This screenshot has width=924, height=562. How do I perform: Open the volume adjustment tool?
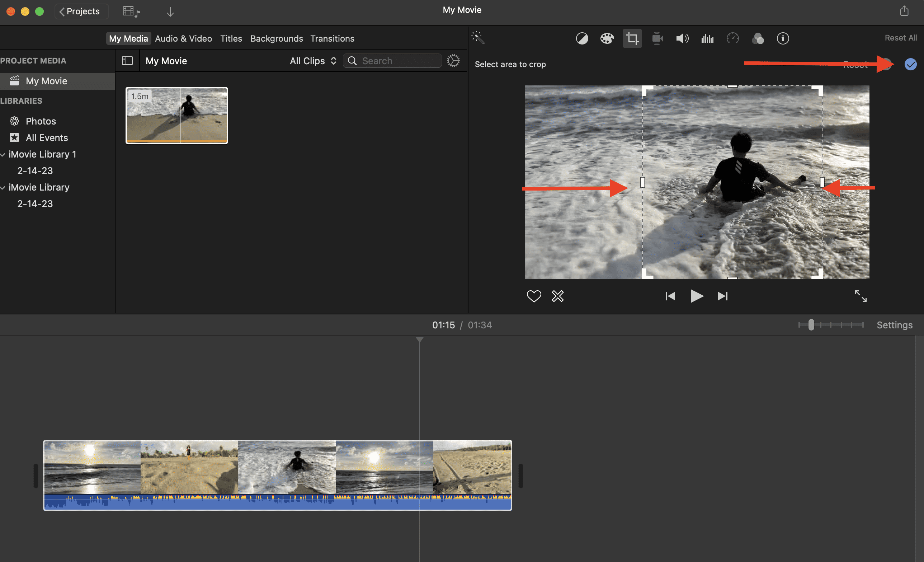[x=682, y=38]
